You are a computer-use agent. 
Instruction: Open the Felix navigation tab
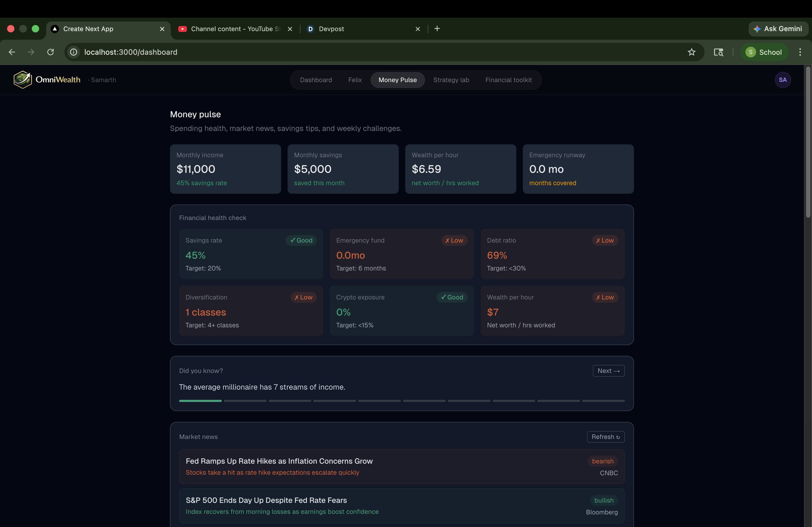tap(354, 80)
